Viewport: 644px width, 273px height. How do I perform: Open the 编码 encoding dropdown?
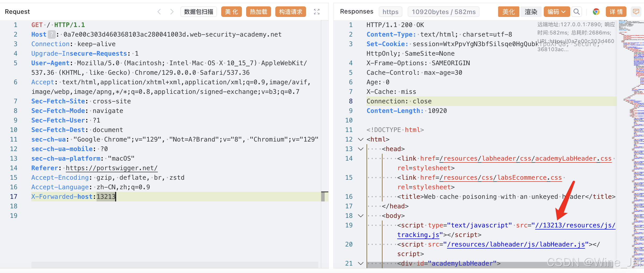click(556, 12)
